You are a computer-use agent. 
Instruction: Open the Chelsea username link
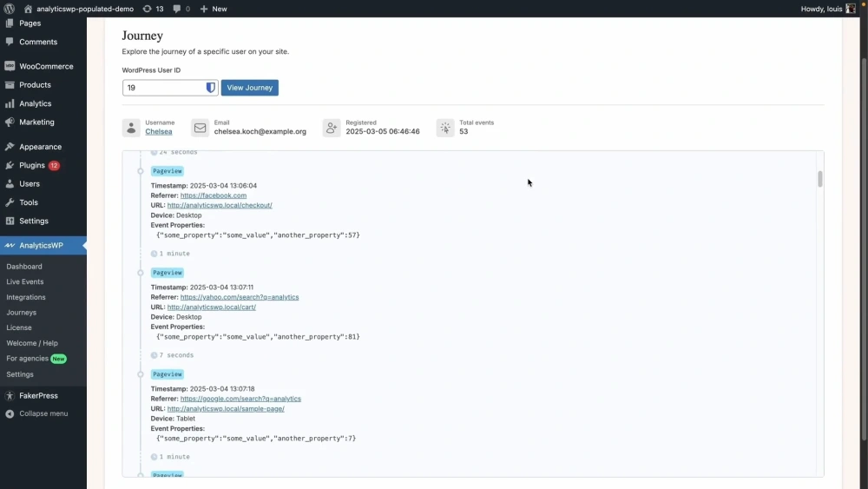pyautogui.click(x=159, y=132)
